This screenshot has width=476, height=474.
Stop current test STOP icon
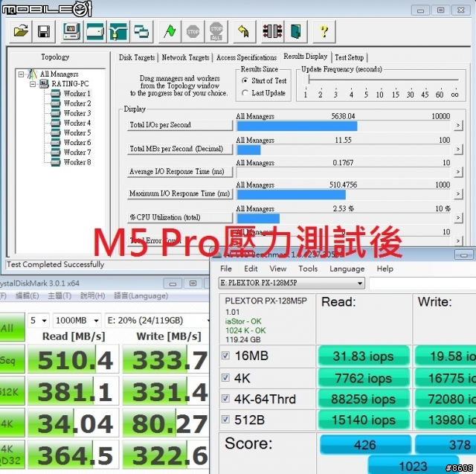(x=193, y=31)
